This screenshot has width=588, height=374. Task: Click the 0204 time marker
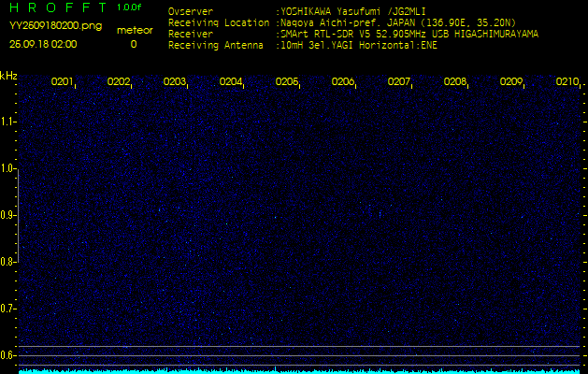pos(230,81)
